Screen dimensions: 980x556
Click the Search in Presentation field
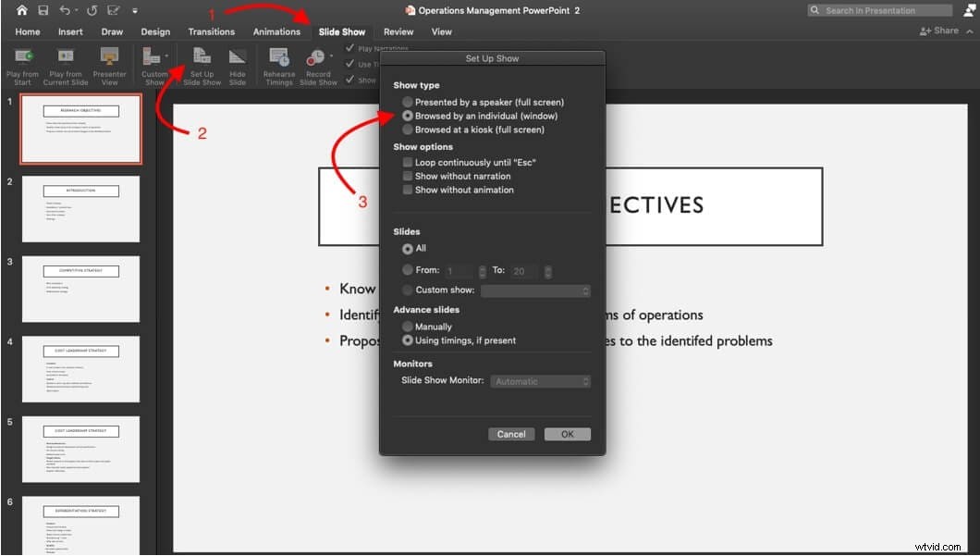[878, 9]
